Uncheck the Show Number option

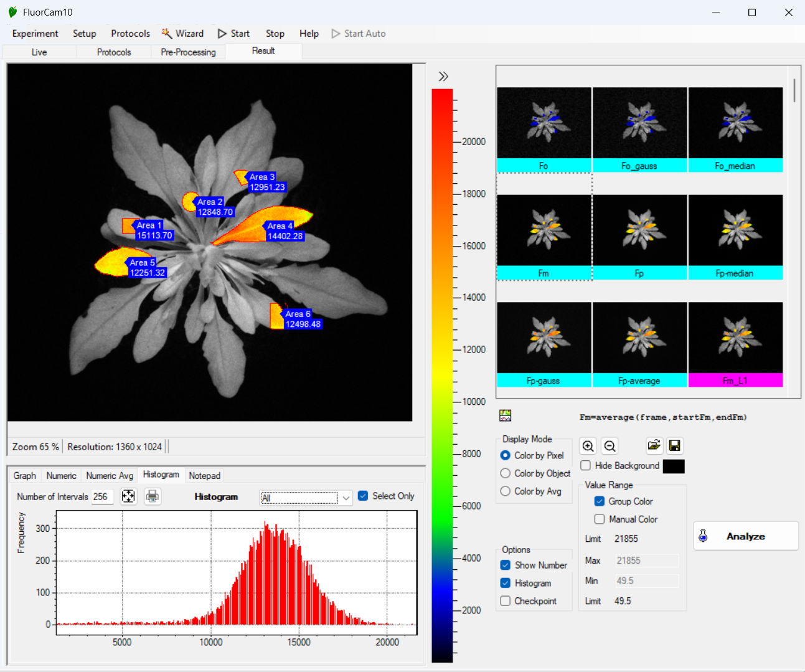click(x=506, y=565)
